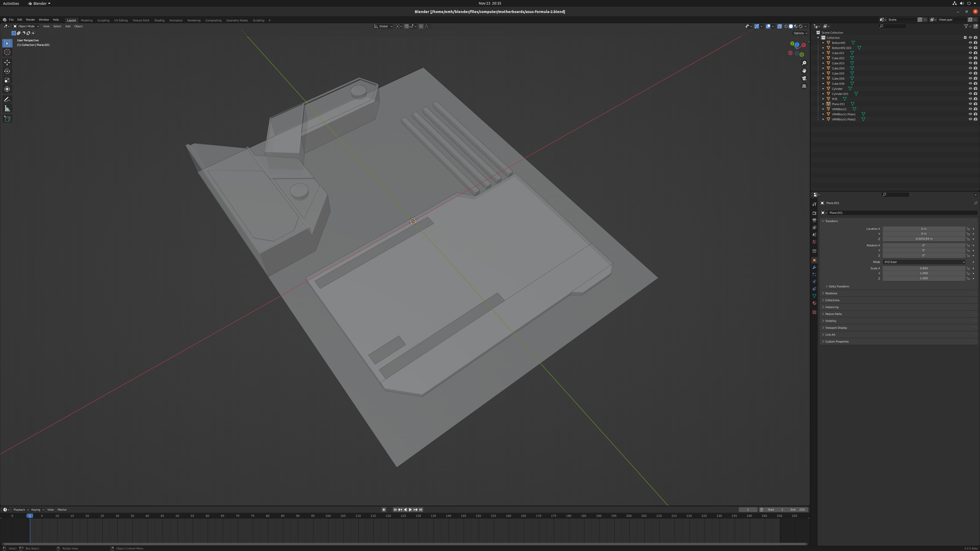980x551 pixels.
Task: Toggle the camera view gizmo
Action: [x=804, y=78]
